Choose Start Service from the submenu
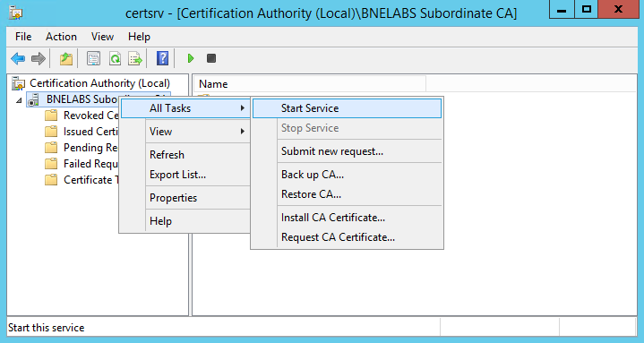This screenshot has width=644, height=343. 347,108
